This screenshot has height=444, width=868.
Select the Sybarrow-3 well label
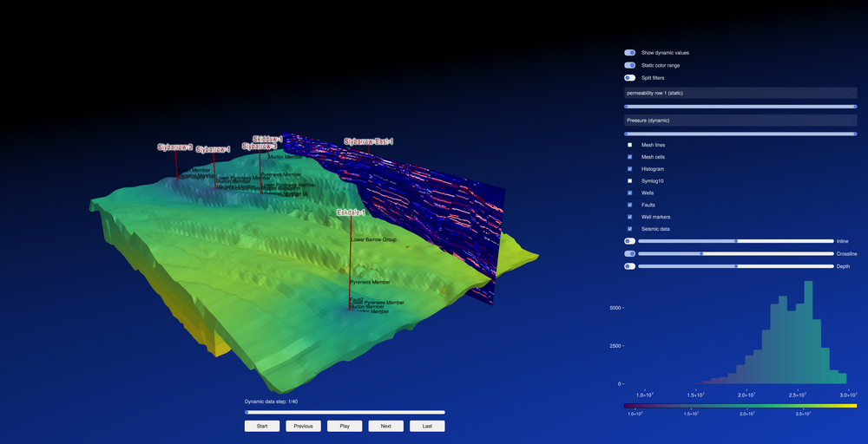[259, 147]
